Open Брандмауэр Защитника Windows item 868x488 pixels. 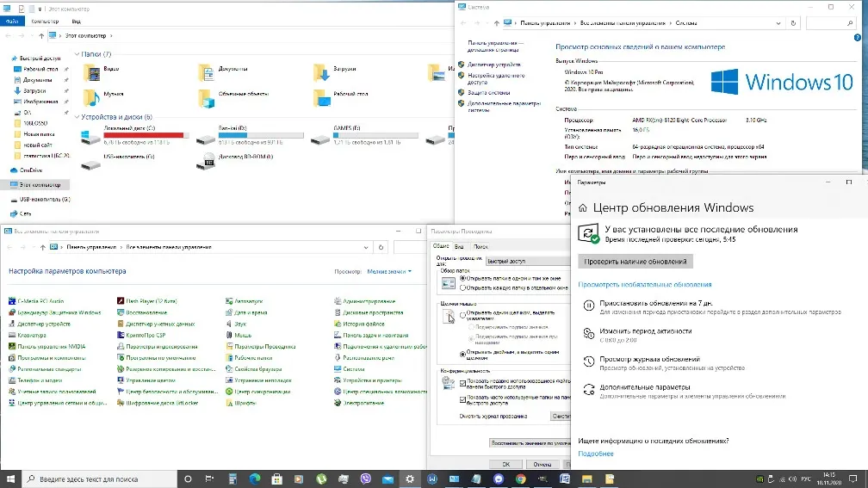[55, 312]
